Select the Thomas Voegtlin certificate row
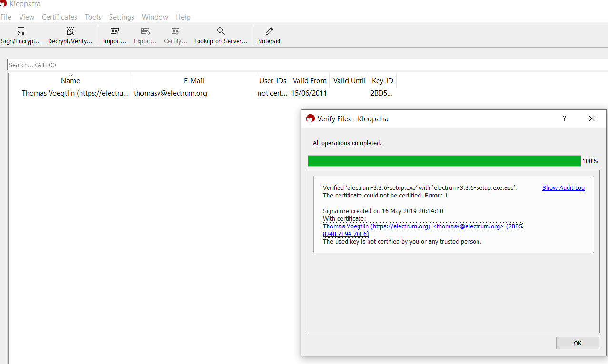The width and height of the screenshot is (608, 364). [x=202, y=93]
